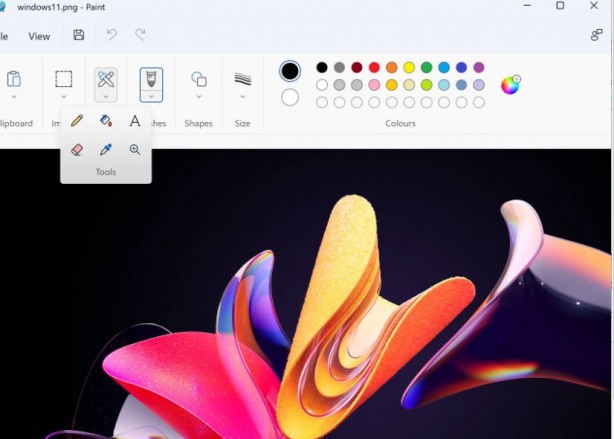This screenshot has width=614, height=439.
Task: Click the Size group label
Action: [x=242, y=123]
